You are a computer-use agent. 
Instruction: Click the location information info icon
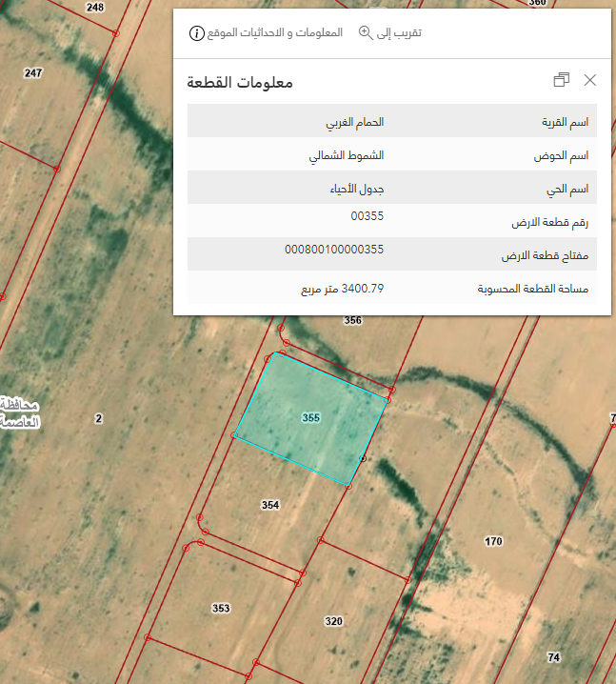click(197, 33)
